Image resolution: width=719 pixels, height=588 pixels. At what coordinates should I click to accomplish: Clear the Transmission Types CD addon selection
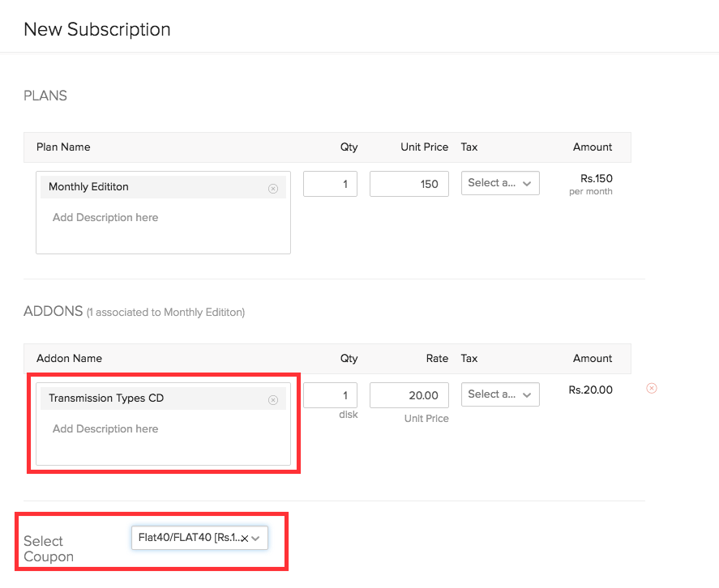point(272,399)
